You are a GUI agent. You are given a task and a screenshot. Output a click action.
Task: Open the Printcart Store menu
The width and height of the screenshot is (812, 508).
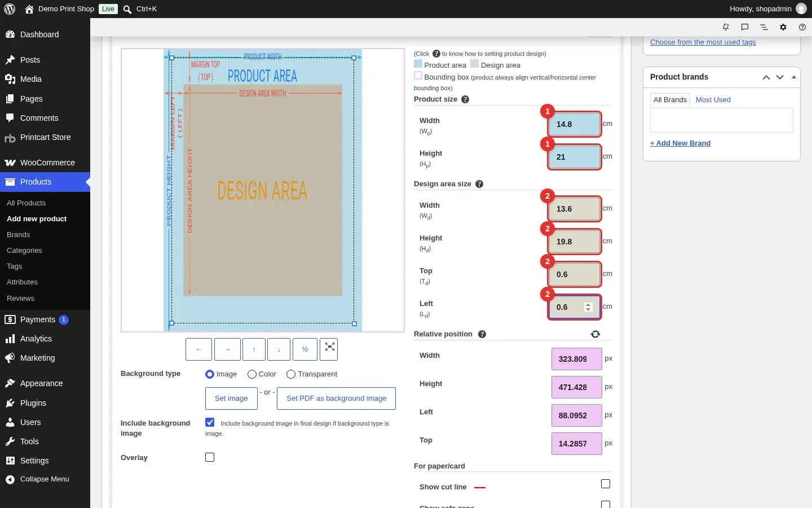tap(45, 137)
